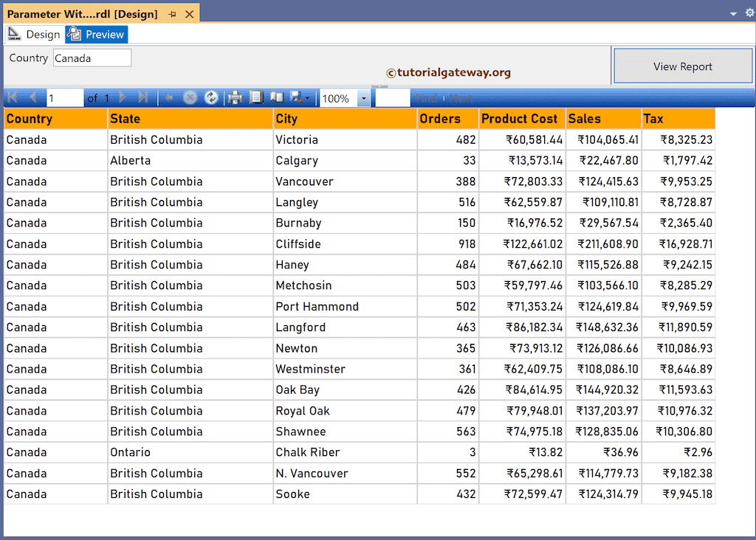The image size is (756, 540).
Task: Select the N. Vancouver city cell
Action: point(346,474)
